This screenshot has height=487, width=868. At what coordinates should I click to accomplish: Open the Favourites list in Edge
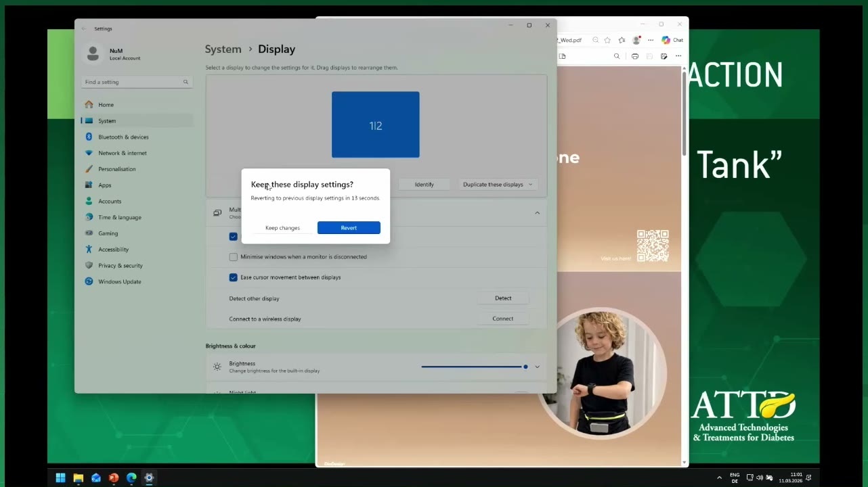point(622,41)
